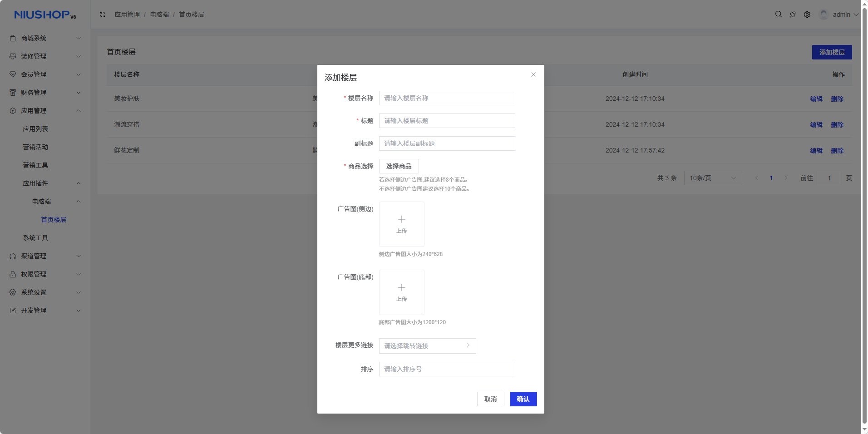This screenshot has width=868, height=434.
Task: Click the rocket icon in the header
Action: (793, 15)
